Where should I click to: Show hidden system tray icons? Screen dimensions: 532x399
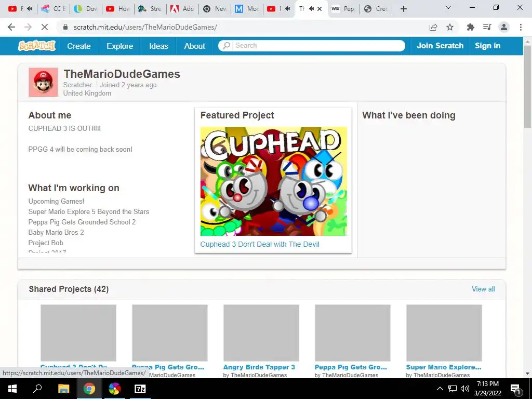(x=440, y=389)
